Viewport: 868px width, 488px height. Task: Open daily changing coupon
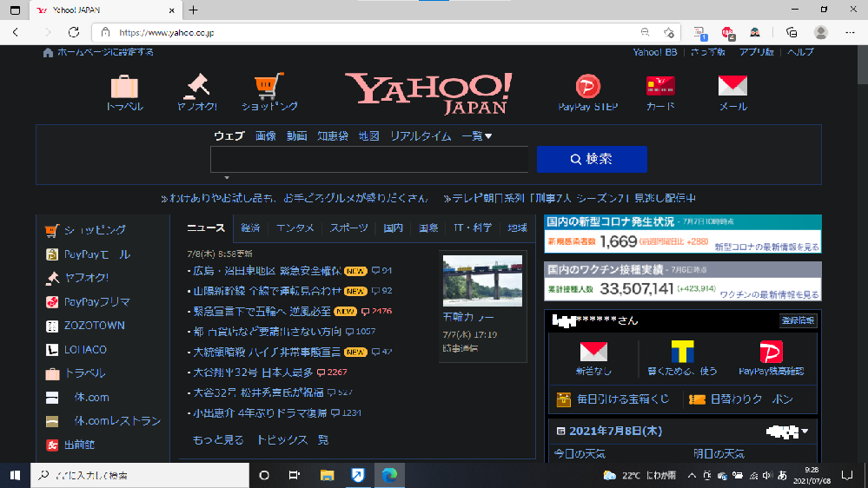[740, 399]
